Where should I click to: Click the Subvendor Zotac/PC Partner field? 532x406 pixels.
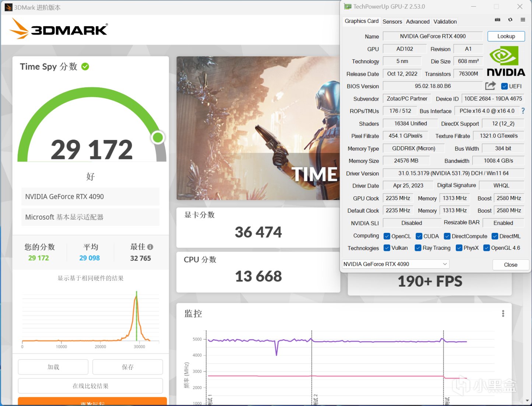(x=407, y=98)
